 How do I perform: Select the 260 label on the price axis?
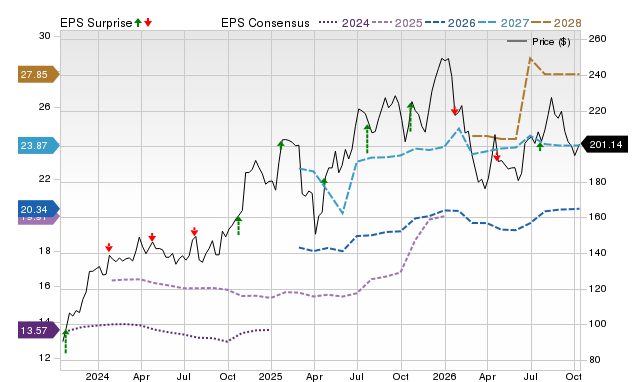click(598, 39)
